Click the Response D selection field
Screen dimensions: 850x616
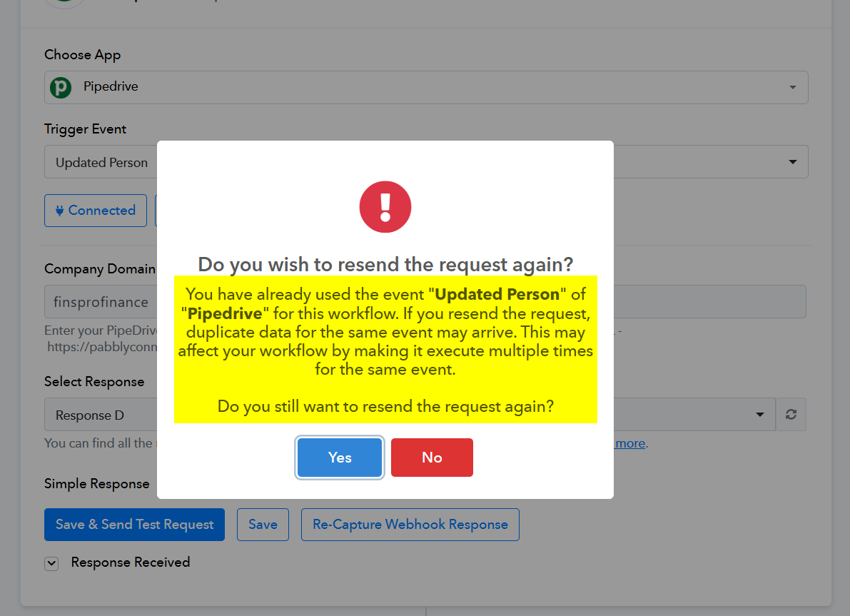tap(410, 415)
